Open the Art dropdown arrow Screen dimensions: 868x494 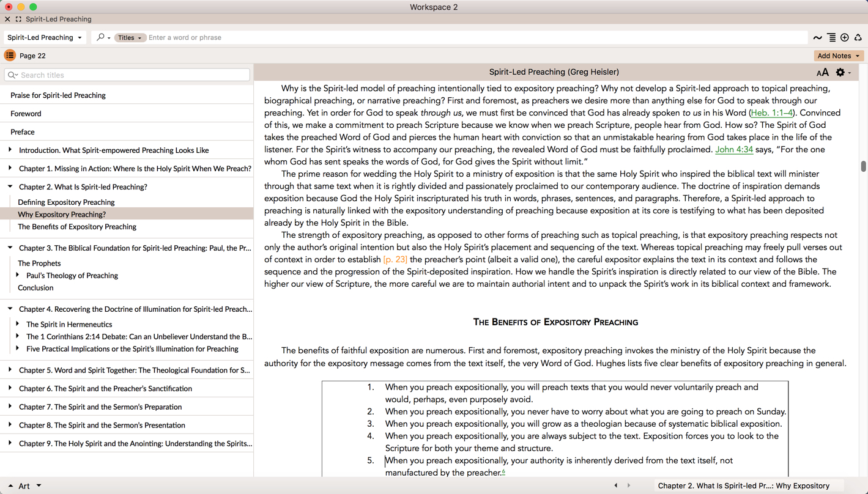point(39,486)
